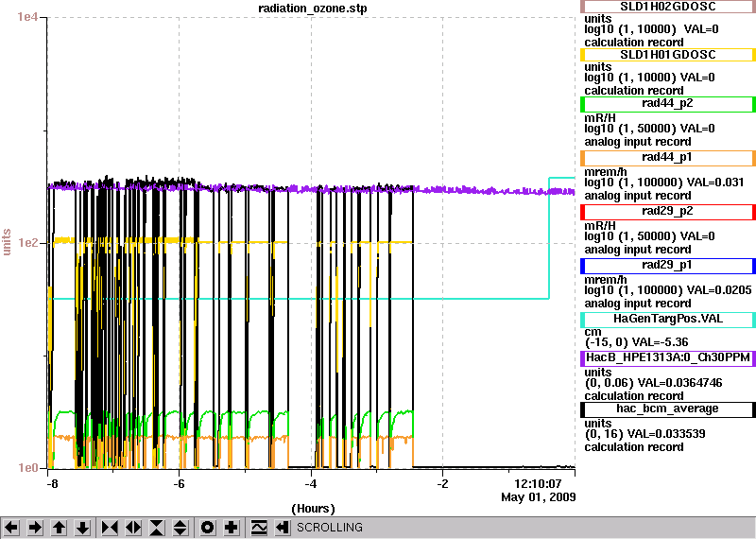The height and width of the screenshot is (539, 756).
Task: Click 'calculation record' under SLD1H02GDOSC
Action: tap(634, 43)
